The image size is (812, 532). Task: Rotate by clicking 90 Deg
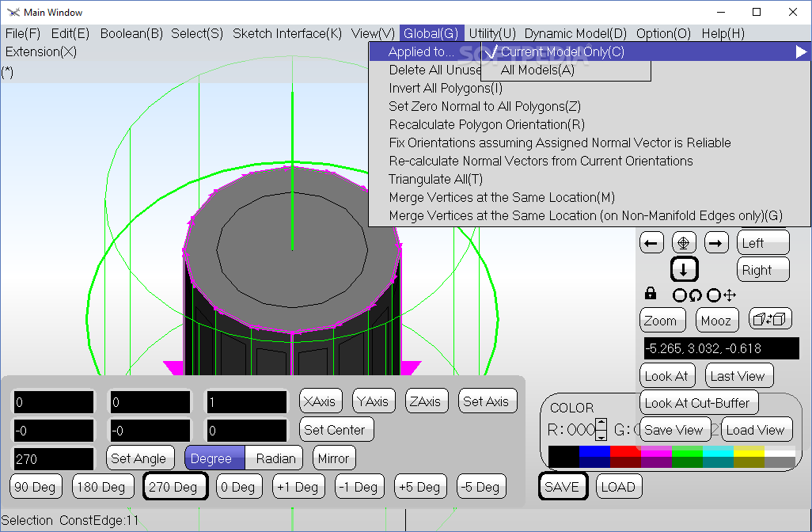[x=35, y=486]
